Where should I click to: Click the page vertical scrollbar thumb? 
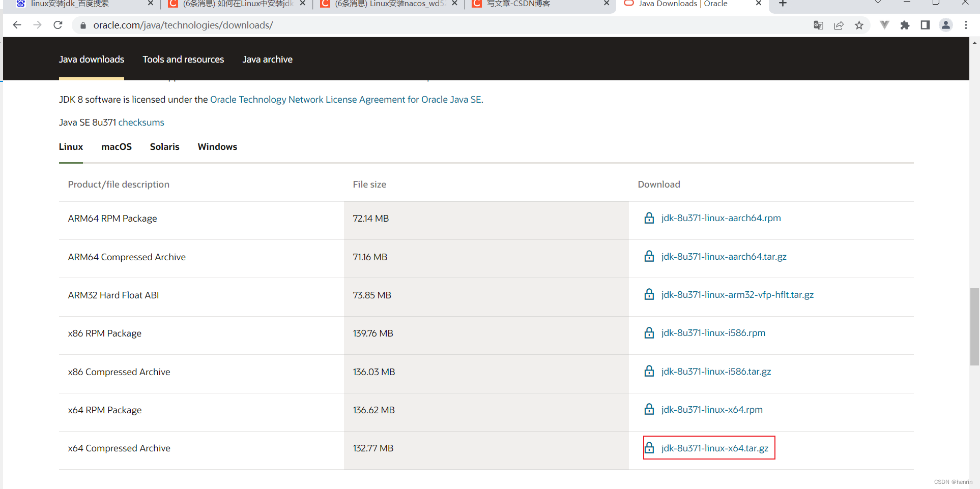pos(974,327)
